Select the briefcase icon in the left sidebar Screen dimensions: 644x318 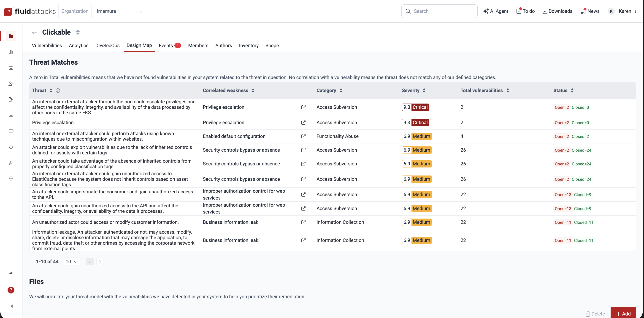[x=11, y=68]
